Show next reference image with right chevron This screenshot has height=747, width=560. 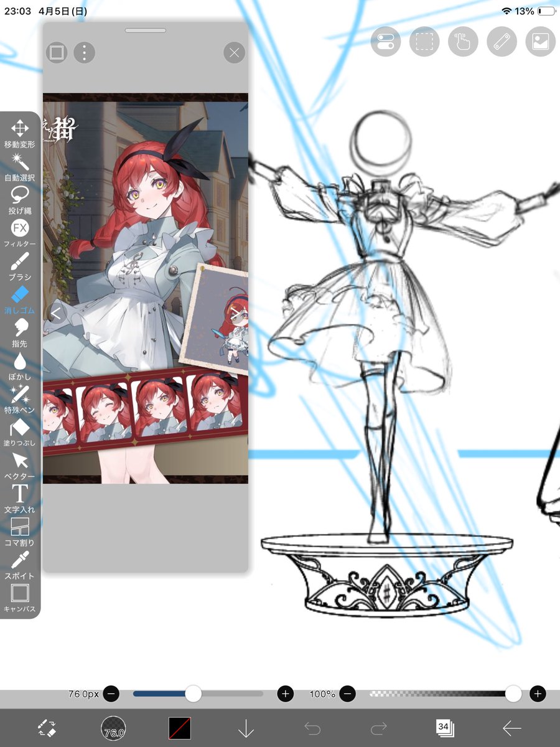(235, 313)
